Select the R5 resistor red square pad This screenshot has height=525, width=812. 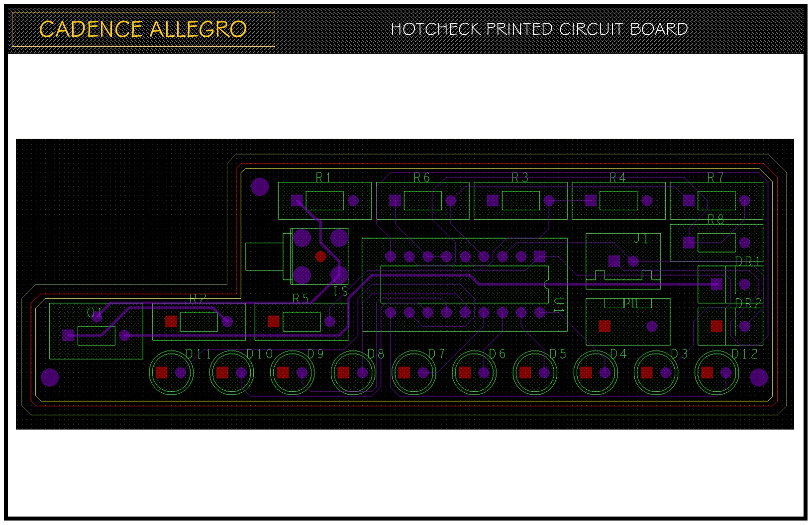pyautogui.click(x=273, y=322)
